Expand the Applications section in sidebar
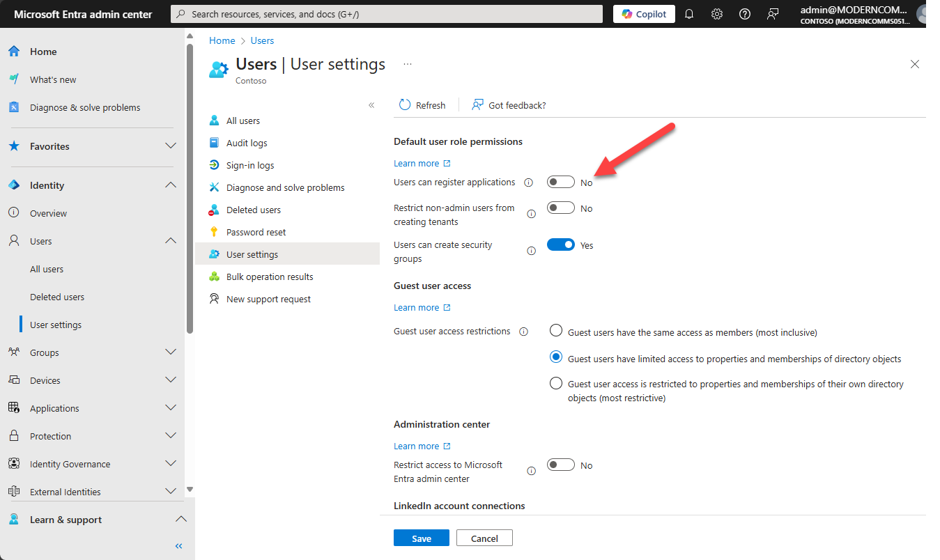Viewport: 940px width, 560px height. tap(171, 408)
